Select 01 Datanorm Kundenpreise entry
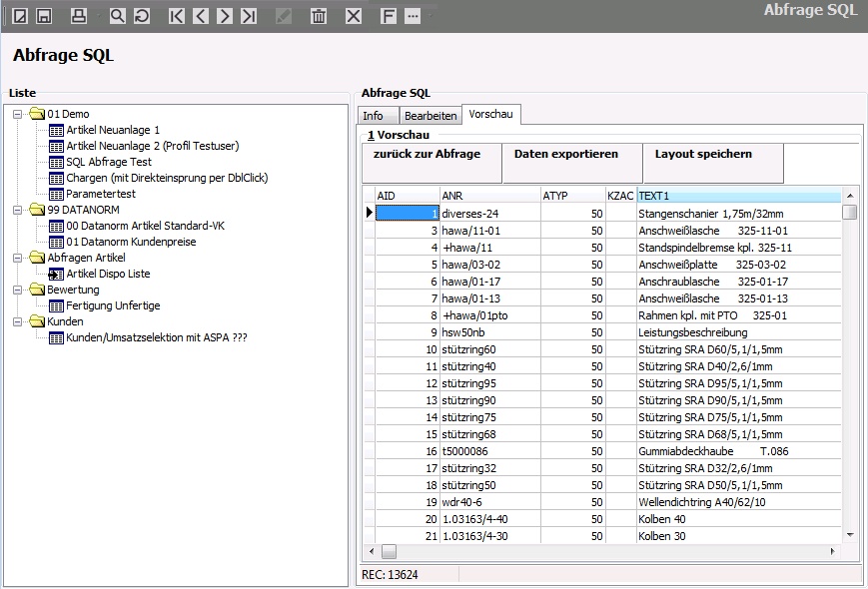The width and height of the screenshot is (868, 589). [x=131, y=242]
